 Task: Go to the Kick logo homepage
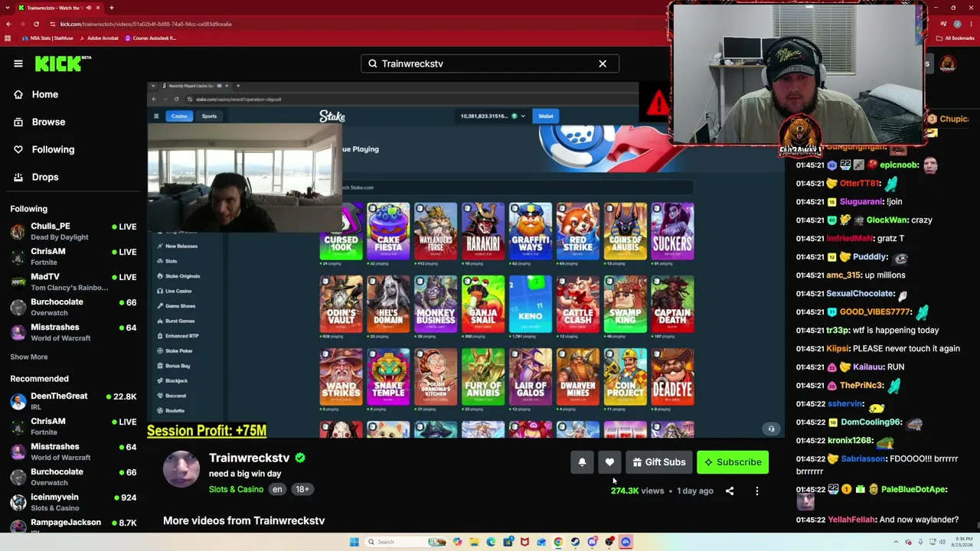click(63, 64)
